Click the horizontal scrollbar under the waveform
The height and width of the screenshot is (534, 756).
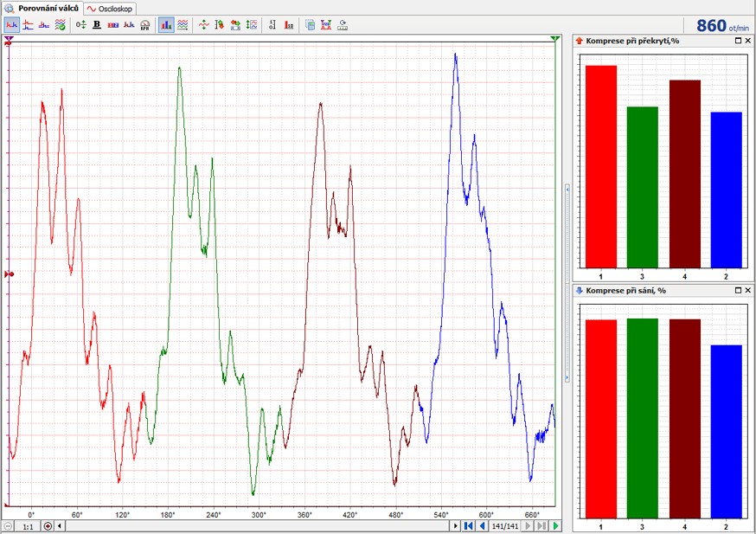[259, 526]
